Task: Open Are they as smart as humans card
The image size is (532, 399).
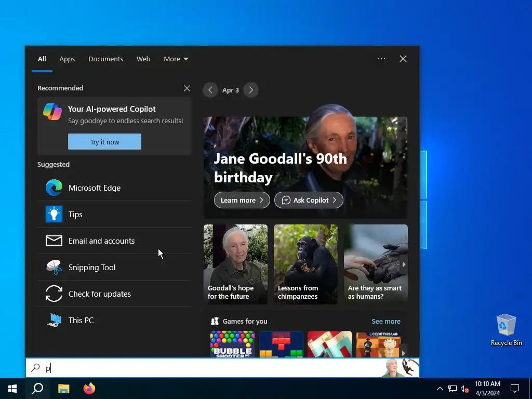Action: pyautogui.click(x=376, y=264)
